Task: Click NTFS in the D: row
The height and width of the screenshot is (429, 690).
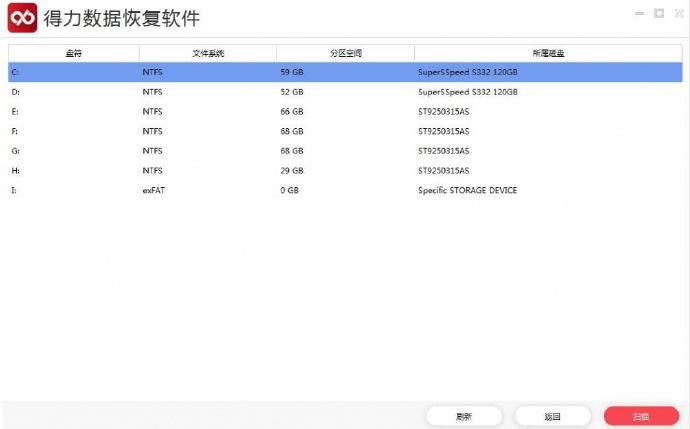Action: point(152,92)
